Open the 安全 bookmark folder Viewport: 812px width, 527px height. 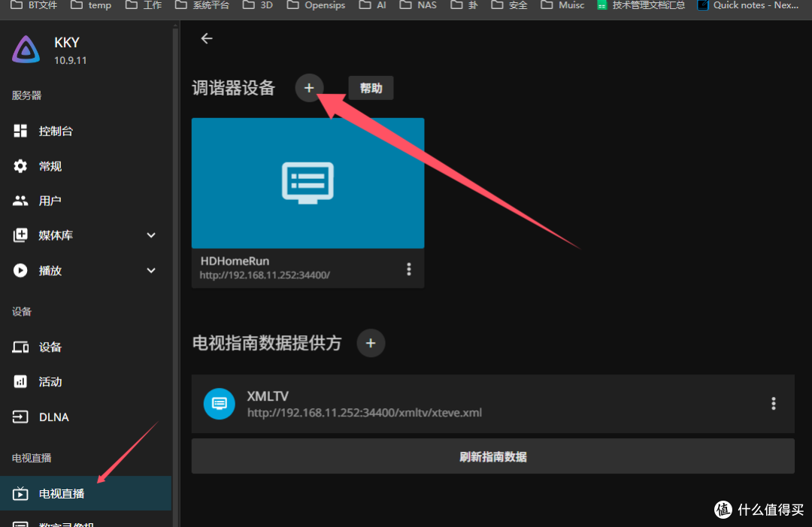510,5
